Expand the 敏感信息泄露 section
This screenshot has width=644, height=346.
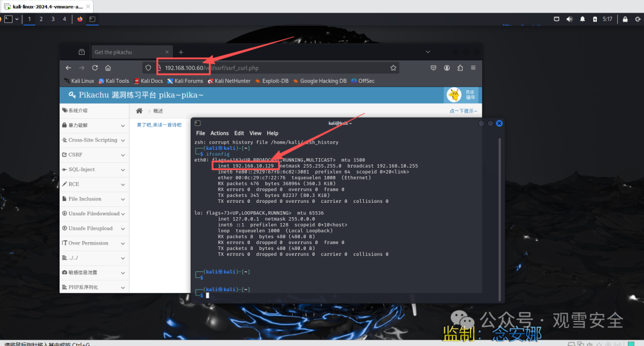pyautogui.click(x=94, y=273)
